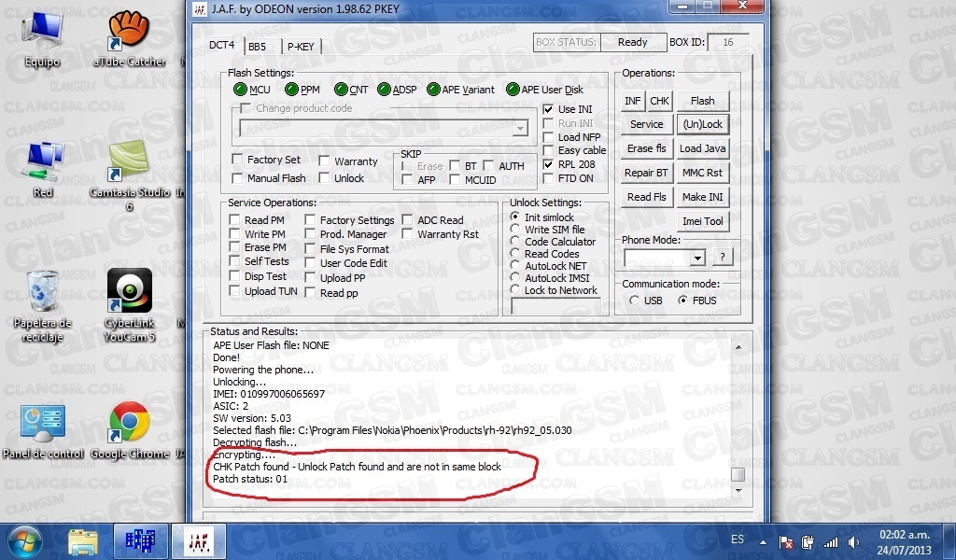The image size is (956, 560).
Task: Choose the USB communication mode
Action: 635,301
